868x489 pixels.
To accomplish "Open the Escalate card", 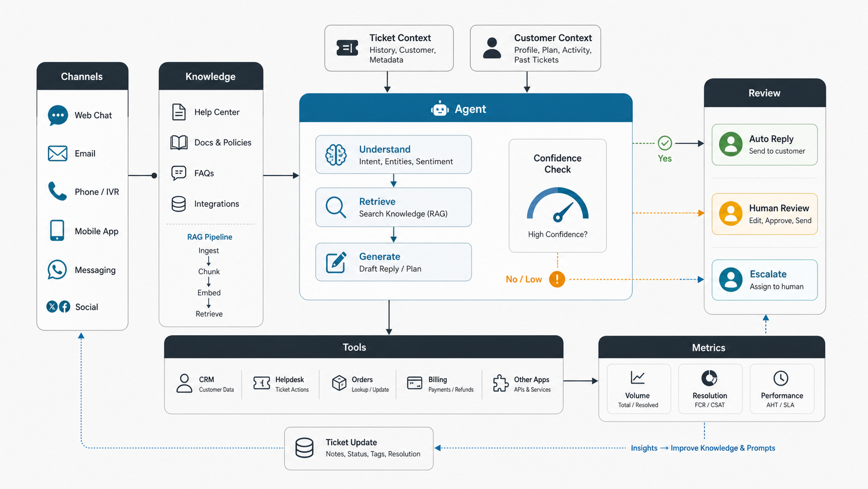I will coord(765,280).
